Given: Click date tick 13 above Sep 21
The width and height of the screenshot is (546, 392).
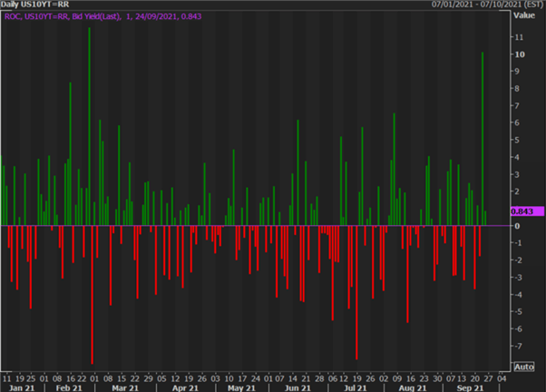Looking at the screenshot, I should tap(462, 378).
